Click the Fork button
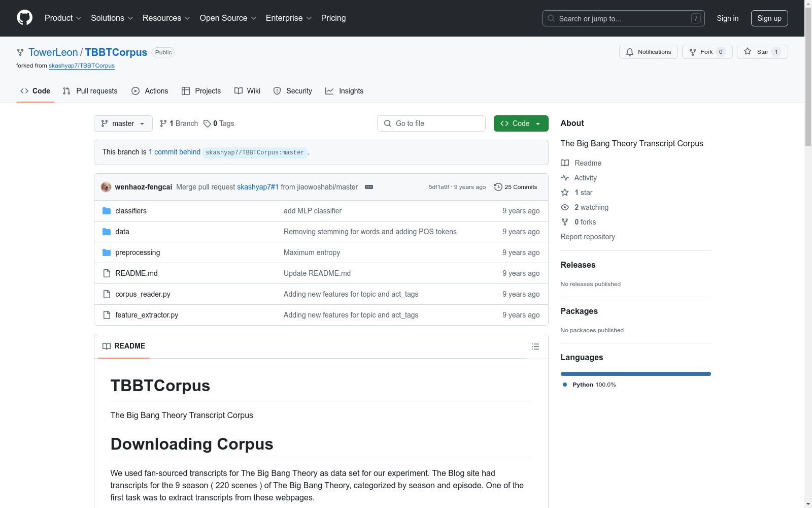The image size is (812, 508). (707, 52)
